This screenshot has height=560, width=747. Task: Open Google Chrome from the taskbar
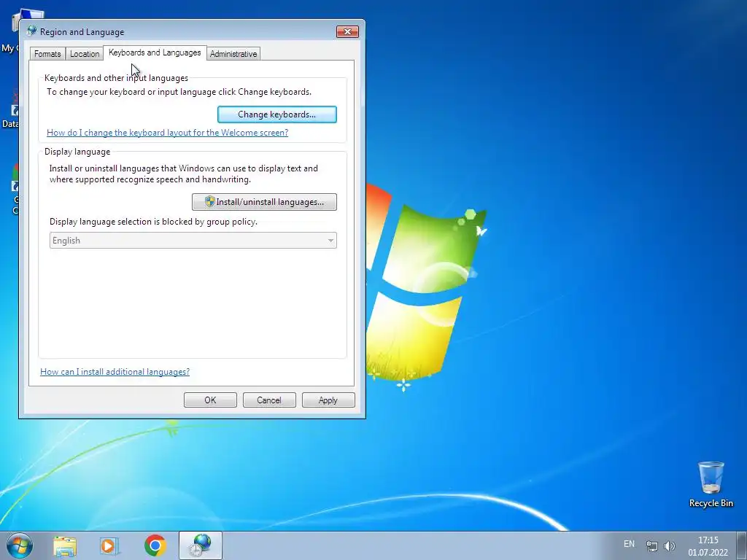(155, 545)
